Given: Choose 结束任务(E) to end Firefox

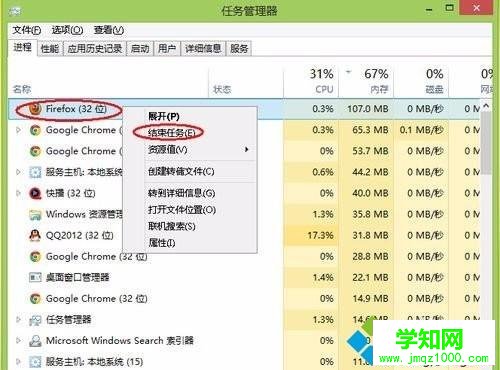Looking at the screenshot, I should [x=171, y=133].
